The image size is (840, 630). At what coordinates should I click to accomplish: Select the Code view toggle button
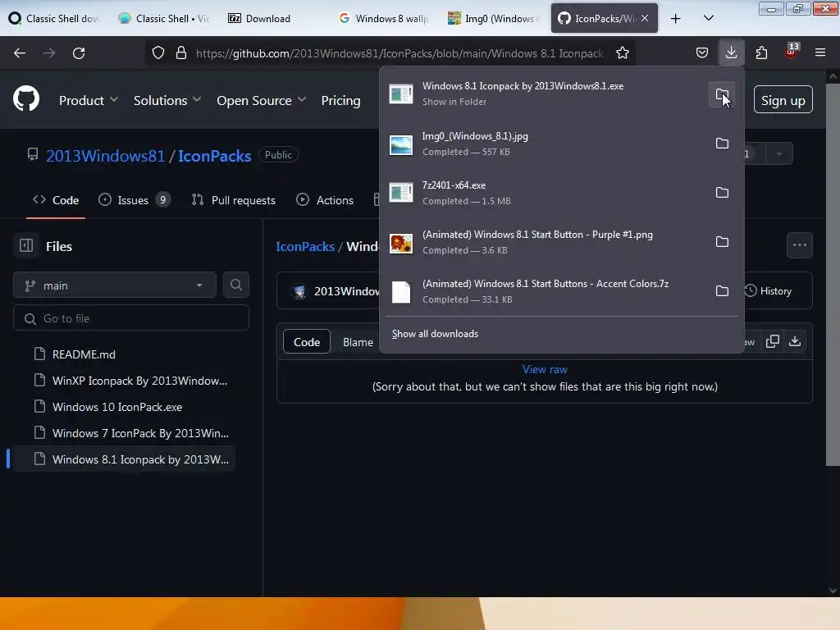(x=307, y=342)
